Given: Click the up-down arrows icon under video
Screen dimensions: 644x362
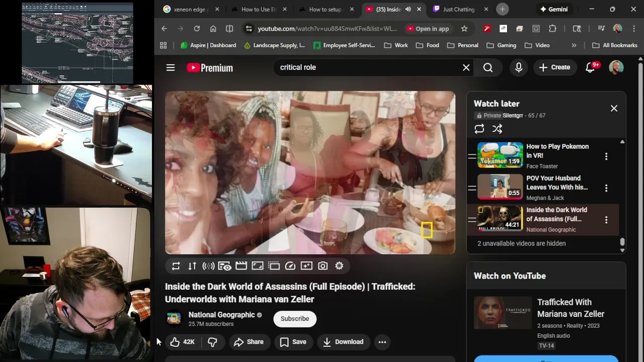Looking at the screenshot, I should point(192,266).
